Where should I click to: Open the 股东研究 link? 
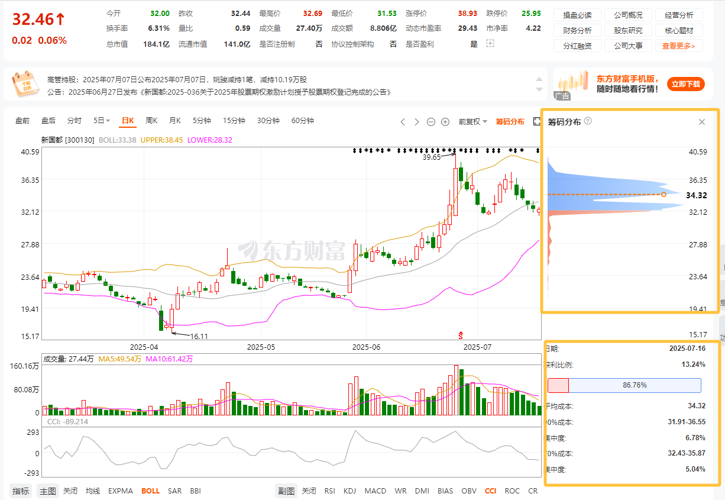[628, 31]
